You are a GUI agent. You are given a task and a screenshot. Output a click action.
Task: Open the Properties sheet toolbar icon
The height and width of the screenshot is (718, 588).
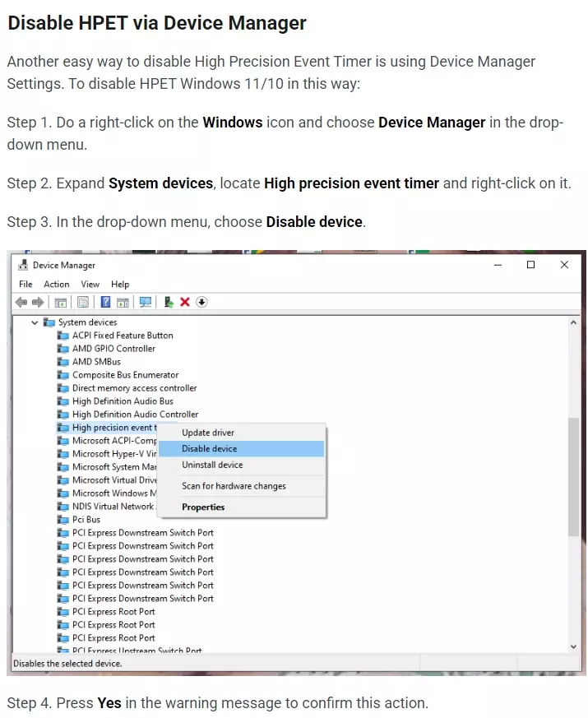coord(83,302)
